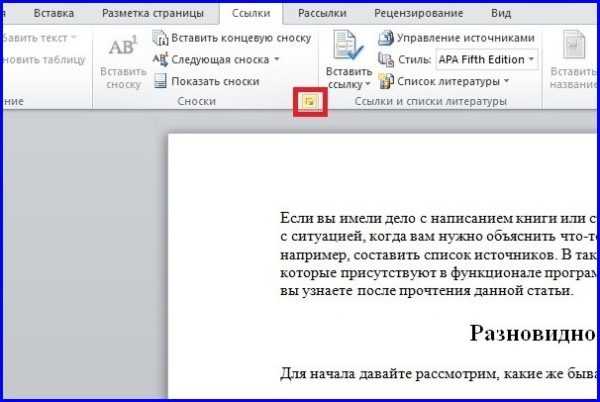Viewport: 600px width, 402px height.
Task: Click the Управление источниками icon
Action: point(386,38)
